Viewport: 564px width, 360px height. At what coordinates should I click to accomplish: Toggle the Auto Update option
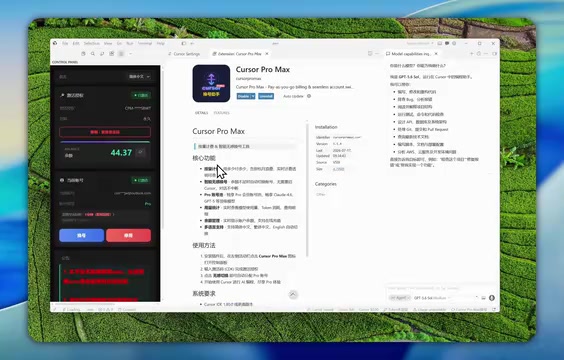click(293, 96)
